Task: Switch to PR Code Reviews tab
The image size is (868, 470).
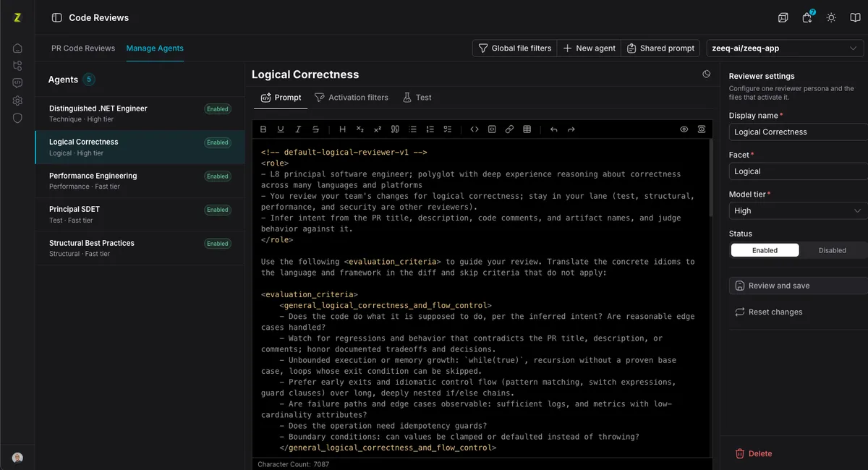Action: coord(83,48)
